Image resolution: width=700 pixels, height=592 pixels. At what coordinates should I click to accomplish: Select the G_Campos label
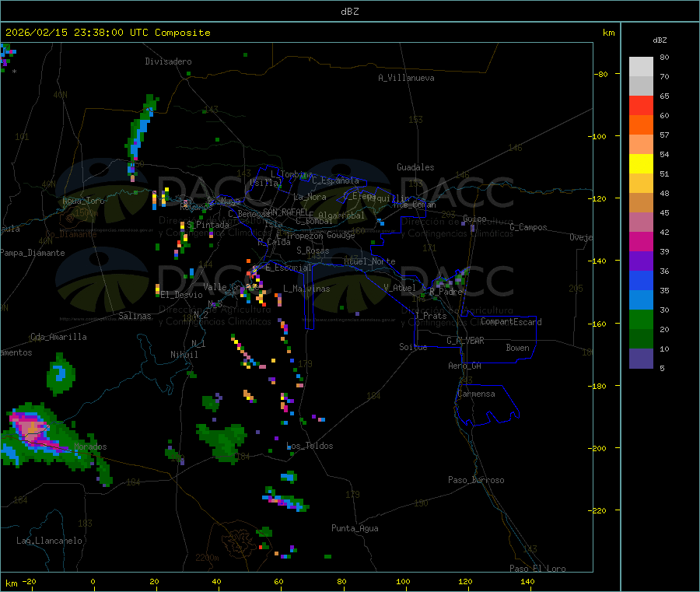coord(528,227)
